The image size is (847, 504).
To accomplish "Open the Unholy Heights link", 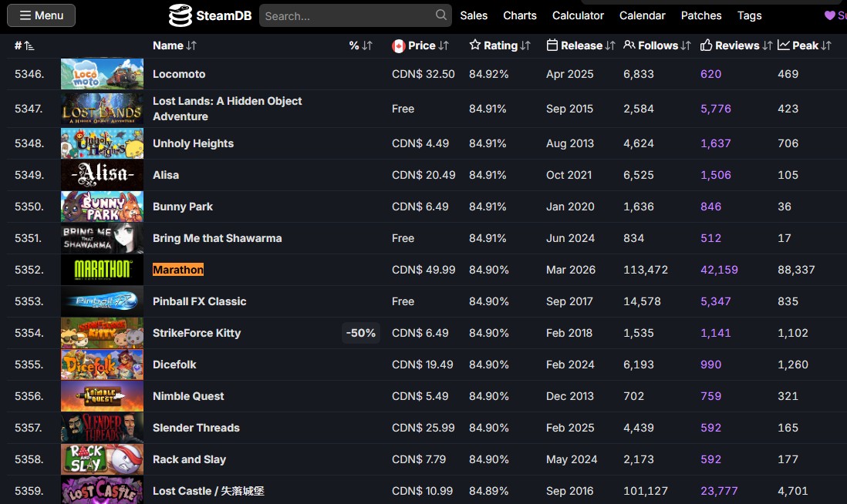I will click(x=193, y=143).
